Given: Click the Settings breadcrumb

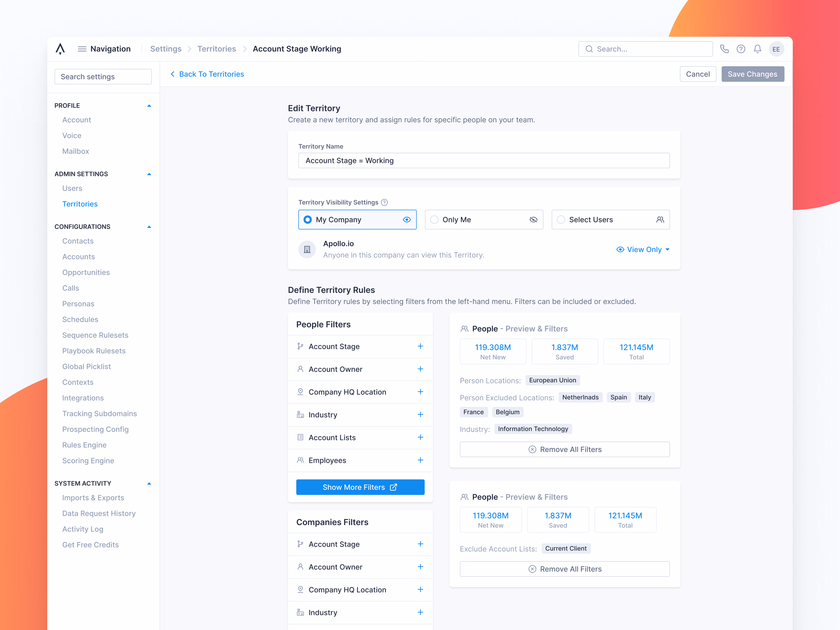Looking at the screenshot, I should pos(166,49).
